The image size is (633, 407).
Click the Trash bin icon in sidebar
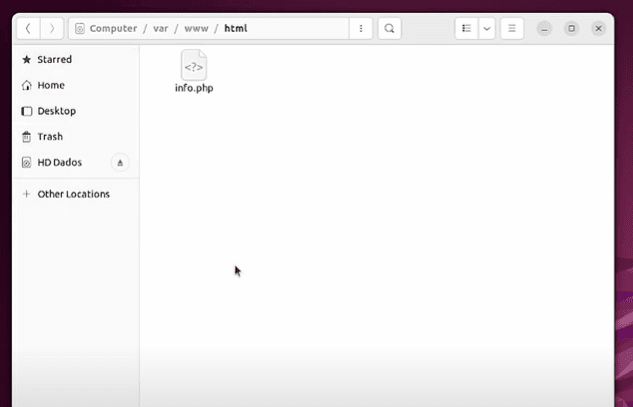[27, 137]
